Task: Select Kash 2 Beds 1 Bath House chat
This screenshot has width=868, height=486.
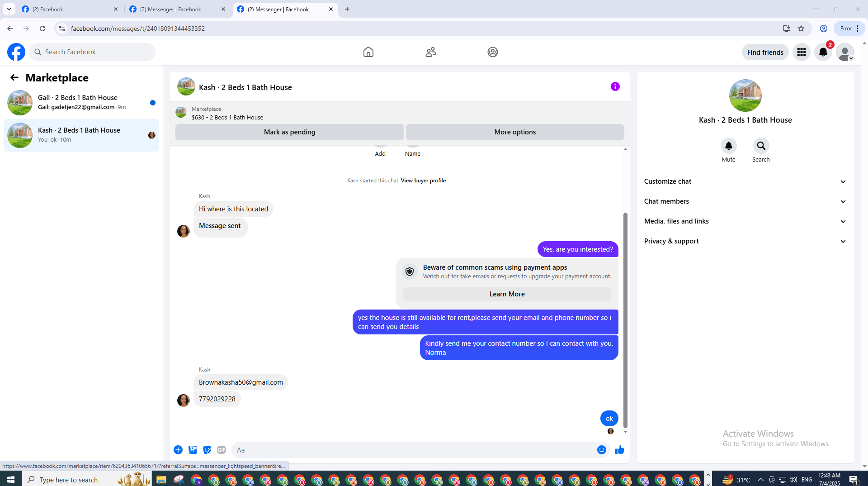Action: point(81,135)
